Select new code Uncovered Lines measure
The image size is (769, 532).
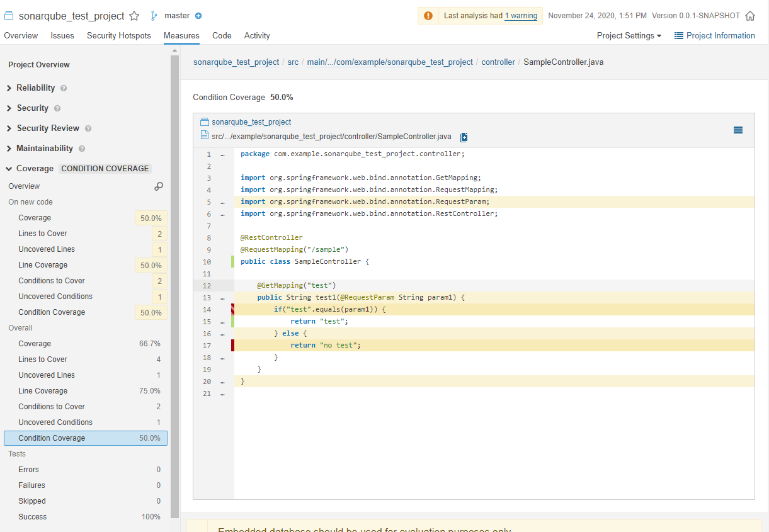86,249
